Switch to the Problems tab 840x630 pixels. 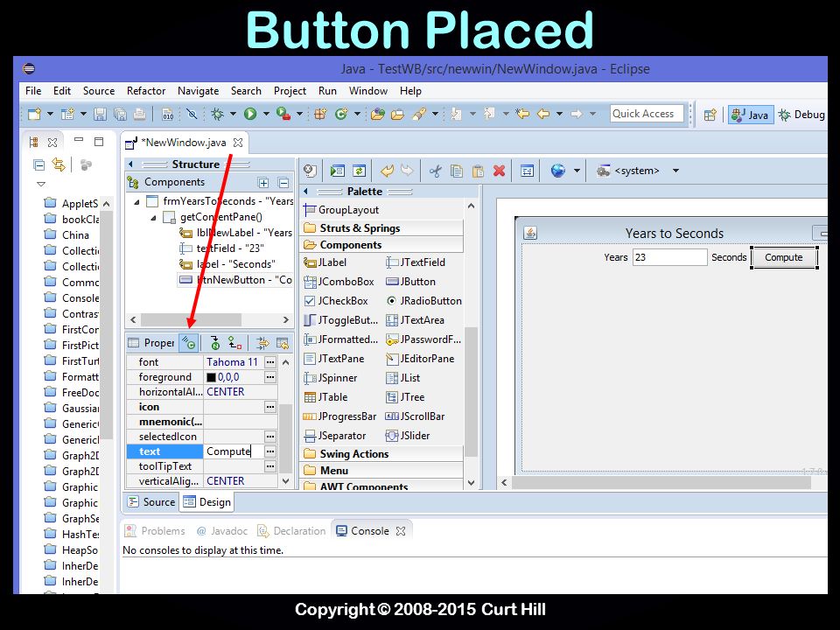tap(155, 531)
